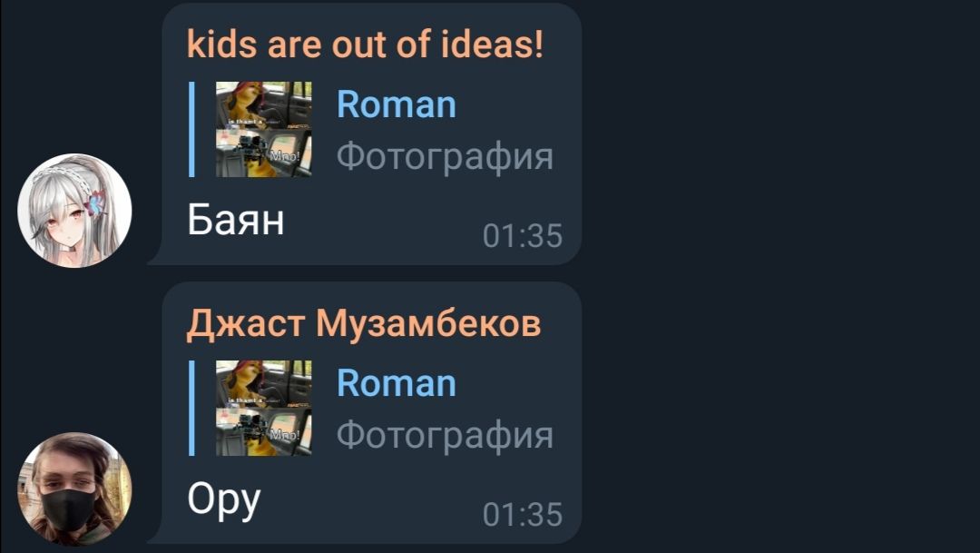
Task: Open reply thumbnail in the 'Ору' message
Action: coord(264,408)
